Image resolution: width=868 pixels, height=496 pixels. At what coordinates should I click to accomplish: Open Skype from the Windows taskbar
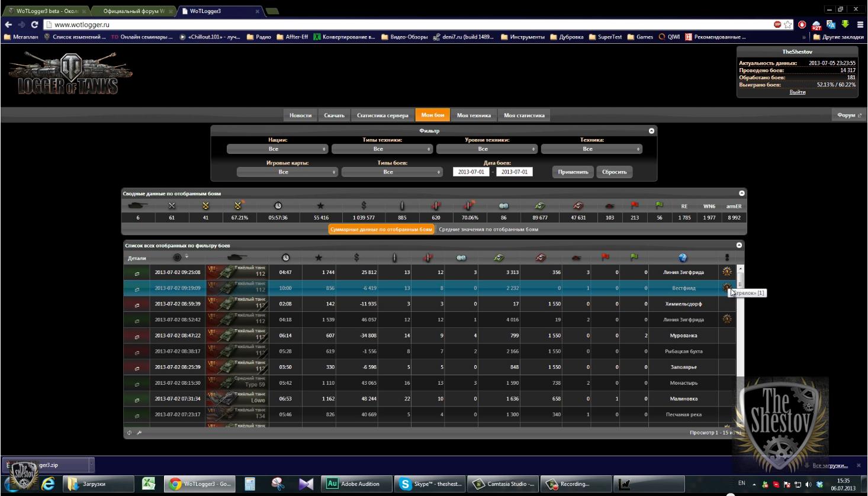coord(431,484)
